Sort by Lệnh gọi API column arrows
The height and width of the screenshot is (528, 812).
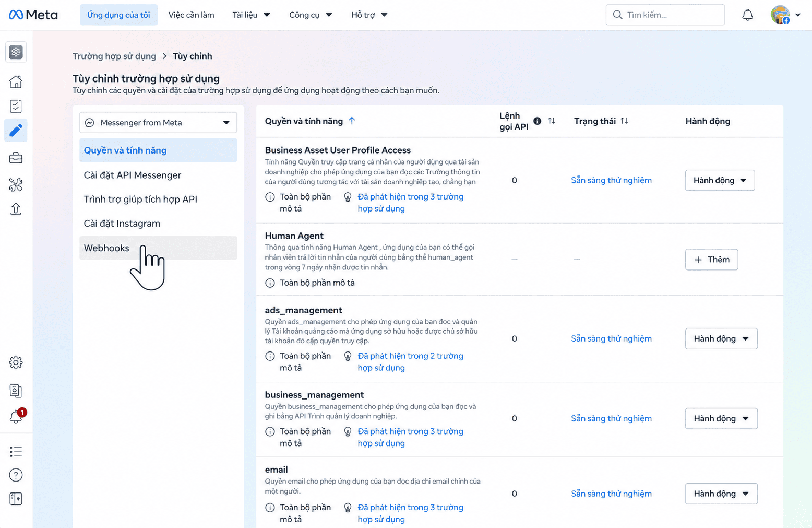[x=552, y=121]
